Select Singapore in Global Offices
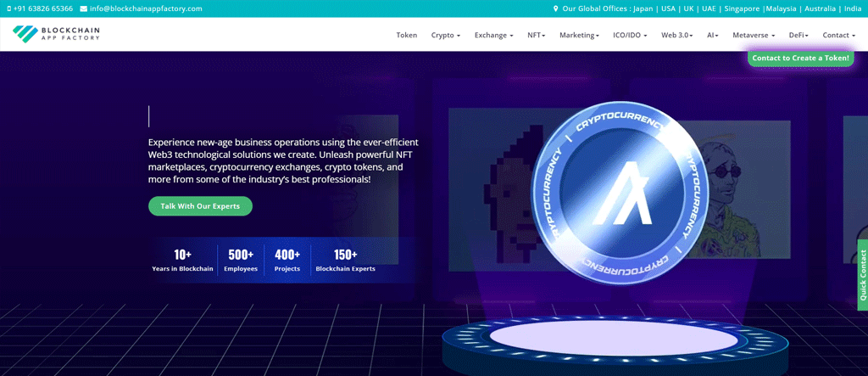The height and width of the screenshot is (376, 868). (742, 8)
